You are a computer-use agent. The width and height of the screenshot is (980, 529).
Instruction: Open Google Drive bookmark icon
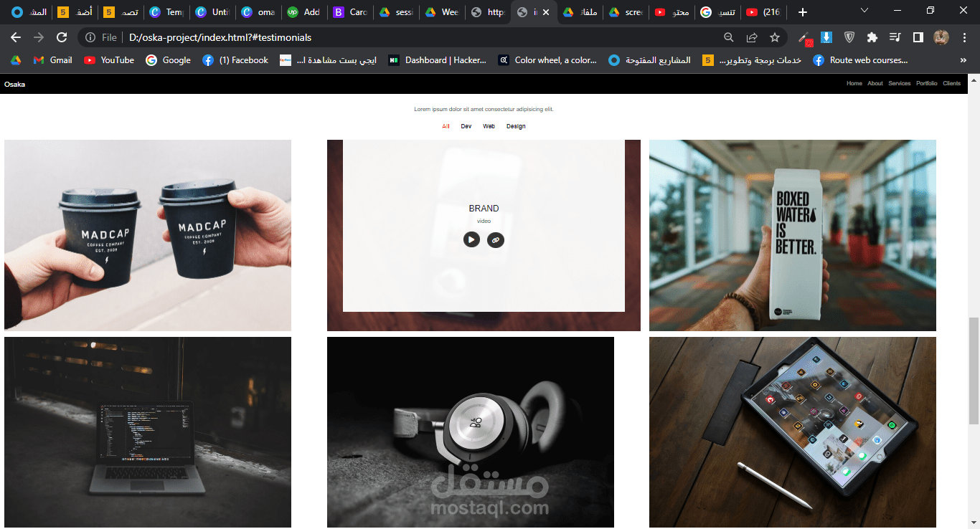(x=16, y=60)
